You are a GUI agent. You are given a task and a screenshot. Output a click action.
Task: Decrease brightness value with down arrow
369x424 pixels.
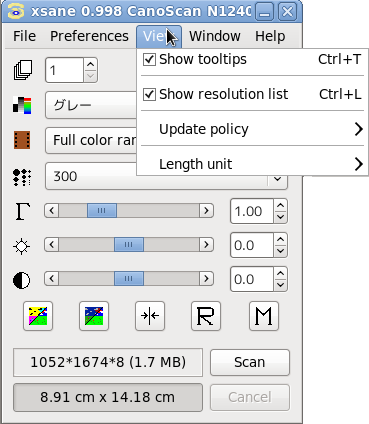[280, 251]
